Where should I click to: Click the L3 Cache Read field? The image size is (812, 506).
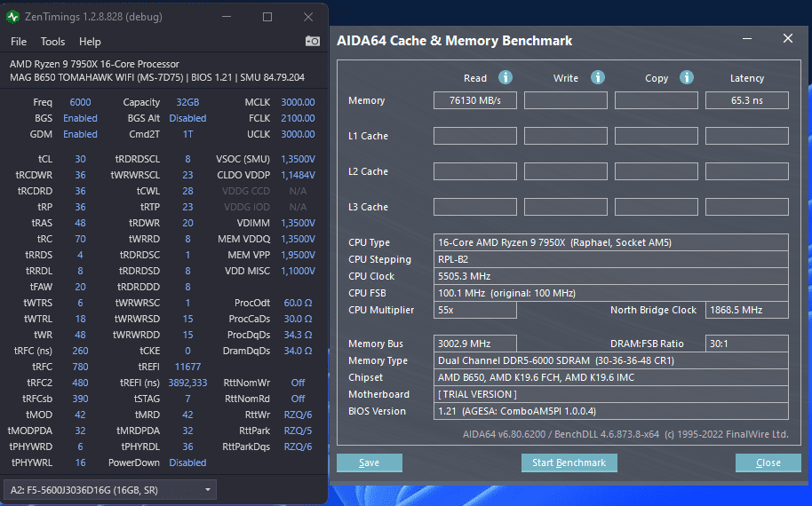[x=475, y=207]
